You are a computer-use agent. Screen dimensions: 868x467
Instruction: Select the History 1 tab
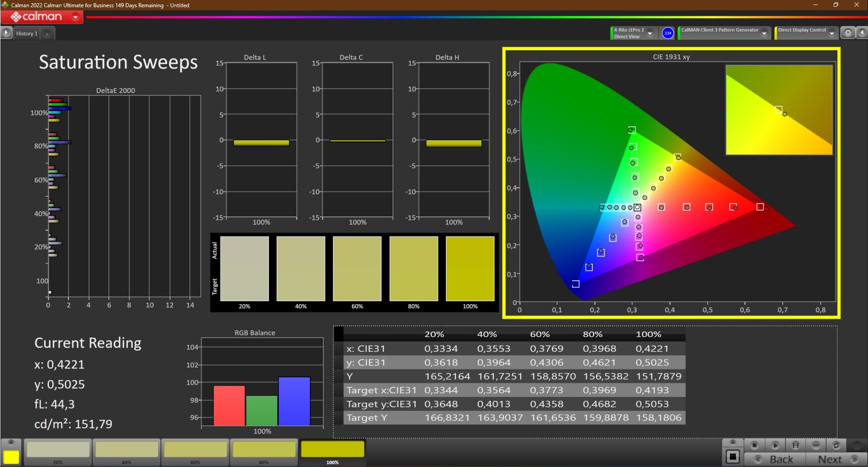27,33
